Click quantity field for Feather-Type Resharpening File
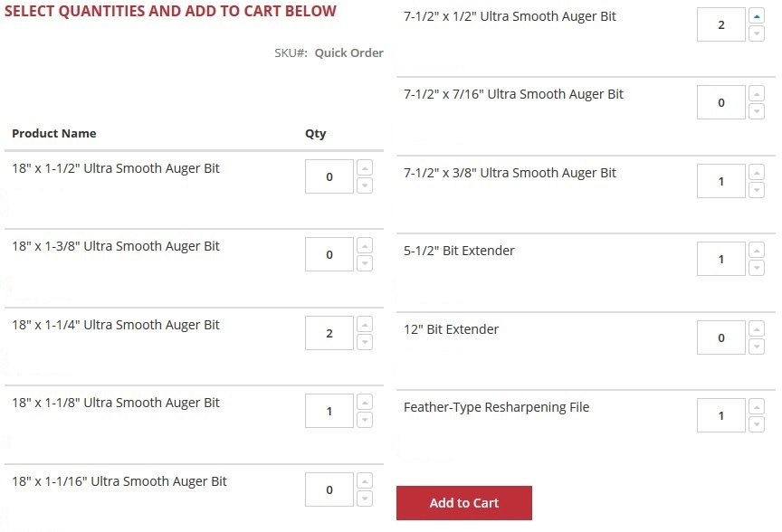The image size is (782, 532). coord(721,415)
